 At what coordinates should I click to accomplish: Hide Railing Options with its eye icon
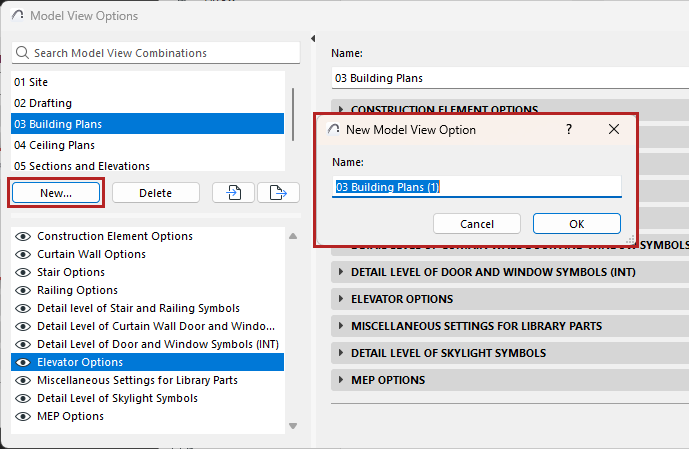point(23,290)
